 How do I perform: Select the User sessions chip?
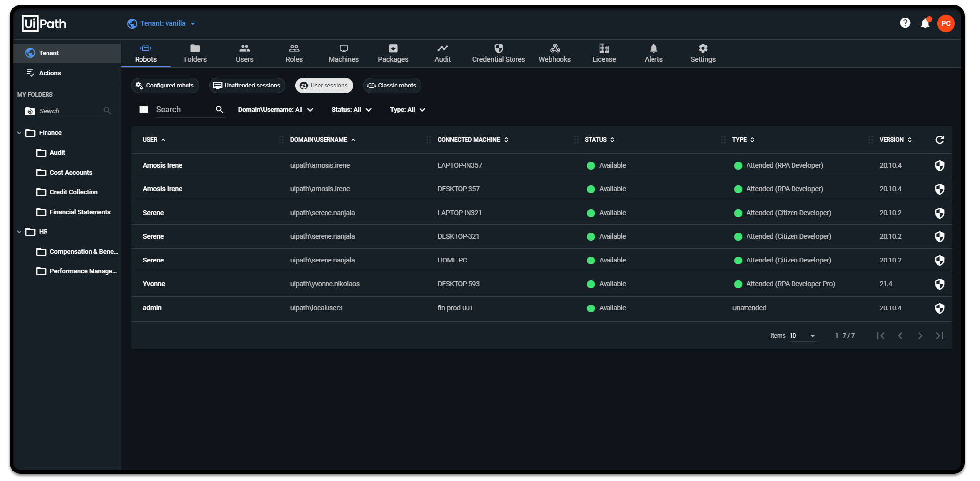coord(324,86)
